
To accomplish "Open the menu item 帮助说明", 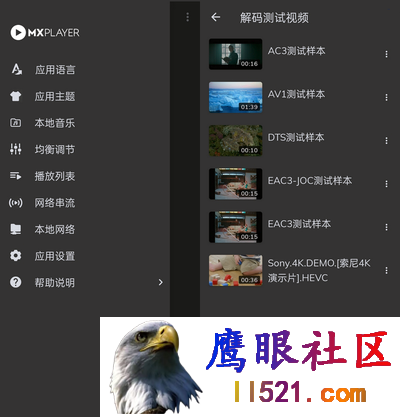I will coord(55,283).
